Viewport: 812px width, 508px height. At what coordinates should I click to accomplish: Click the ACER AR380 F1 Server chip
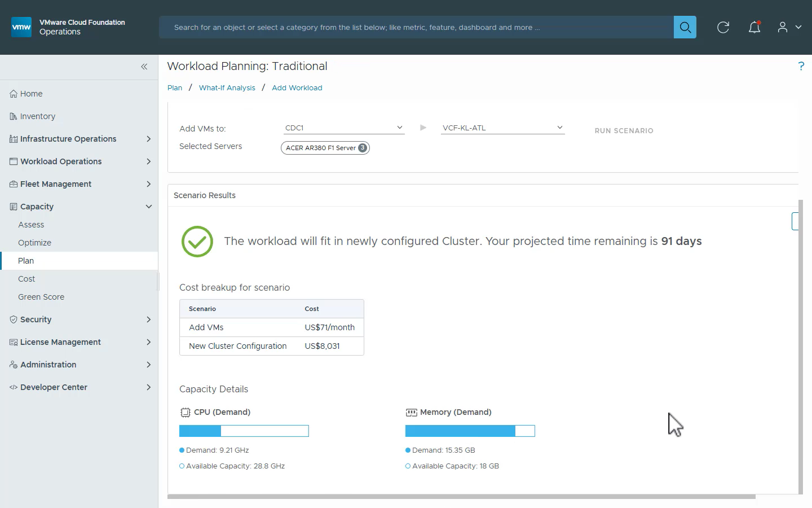[x=325, y=148]
